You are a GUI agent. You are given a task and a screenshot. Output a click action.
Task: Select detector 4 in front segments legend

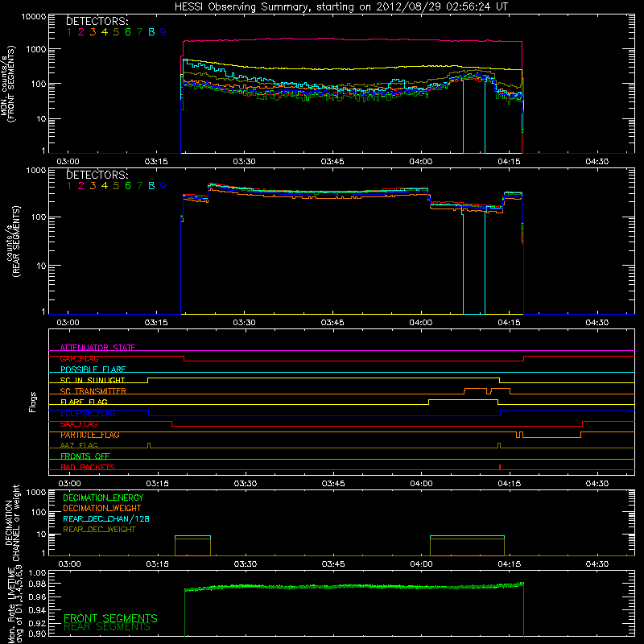tap(105, 32)
